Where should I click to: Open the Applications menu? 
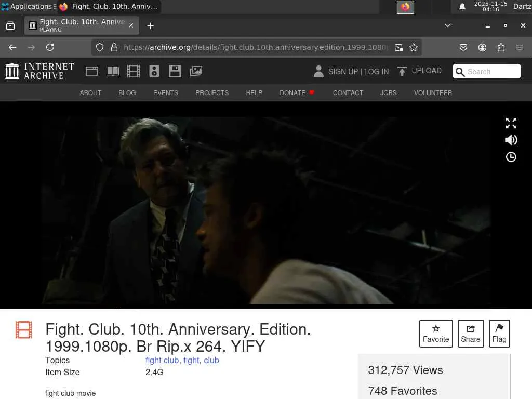(28, 6)
